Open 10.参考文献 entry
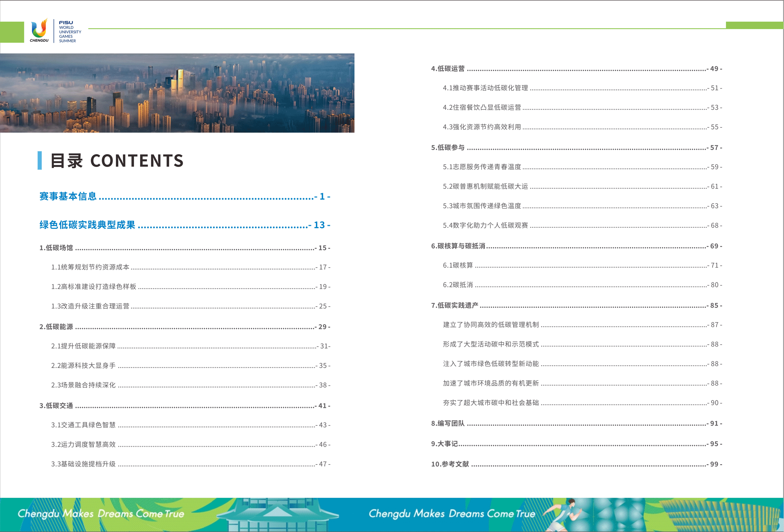This screenshot has height=532, width=784. tap(577, 464)
